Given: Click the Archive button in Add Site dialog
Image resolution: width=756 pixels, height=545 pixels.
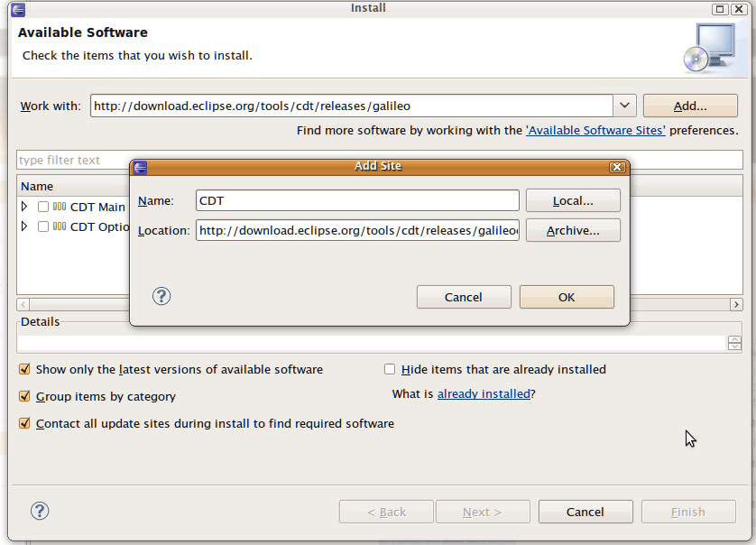Looking at the screenshot, I should (x=573, y=230).
